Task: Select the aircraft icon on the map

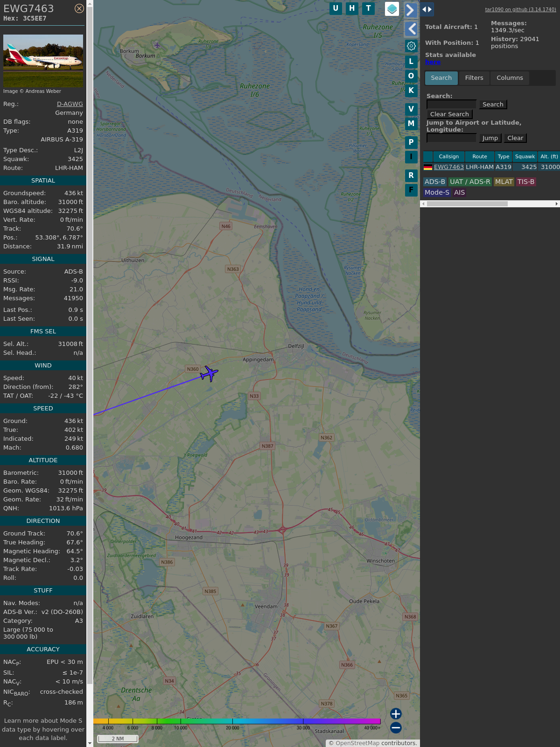Action: pyautogui.click(x=210, y=373)
